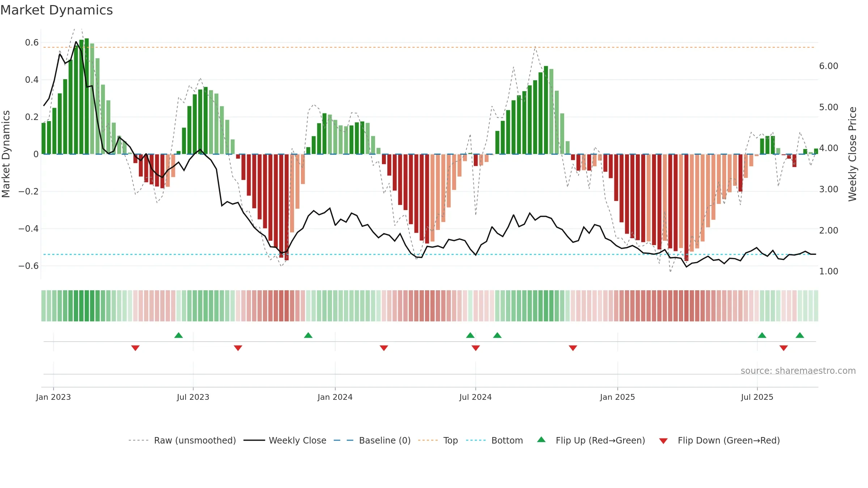Click the '2.00' price axis label
Screen dimensions: 868x488
point(829,231)
